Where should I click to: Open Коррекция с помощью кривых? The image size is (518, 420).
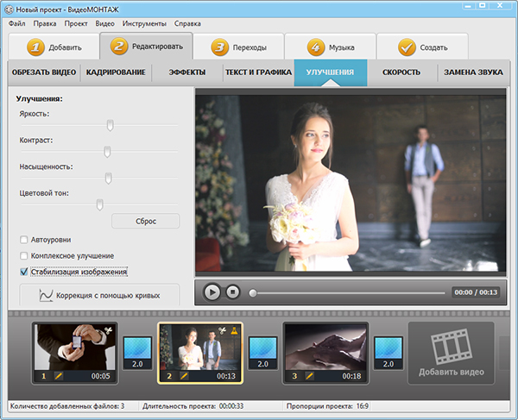99,296
